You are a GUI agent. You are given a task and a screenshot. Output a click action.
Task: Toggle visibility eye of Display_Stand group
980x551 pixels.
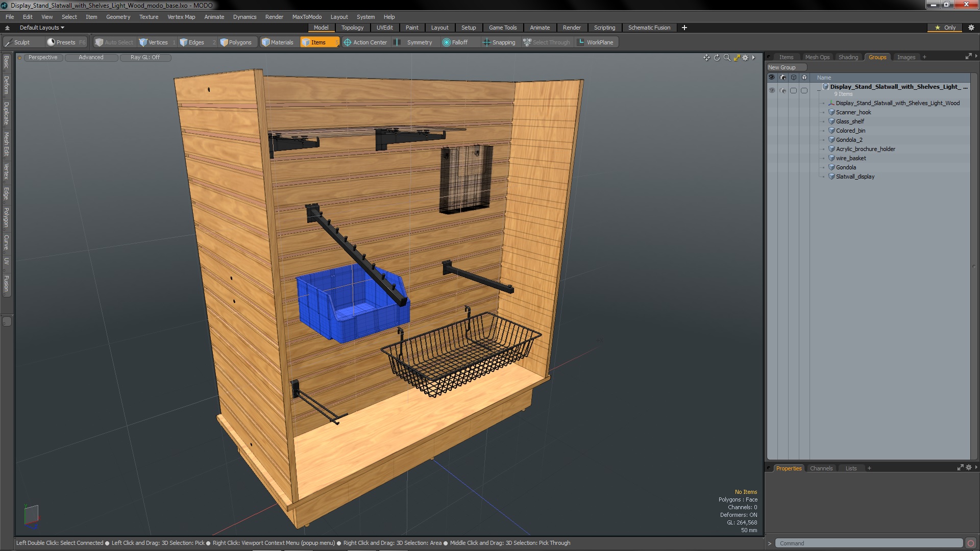tap(772, 90)
